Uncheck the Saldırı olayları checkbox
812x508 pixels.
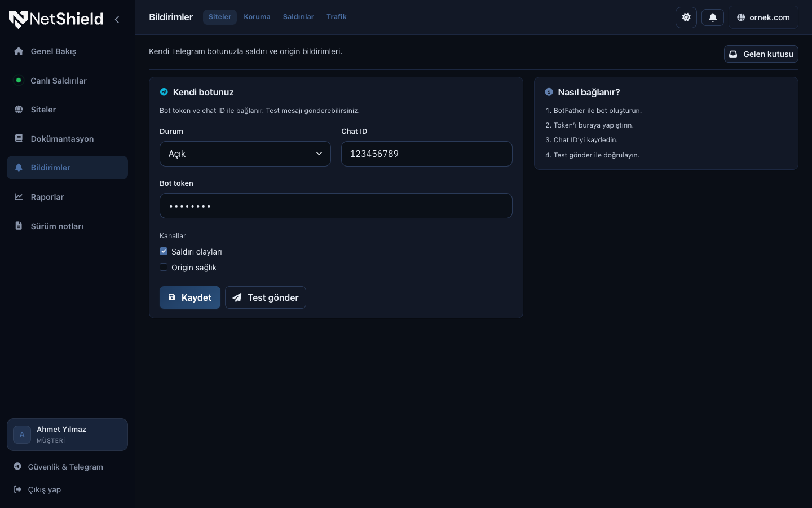164,251
